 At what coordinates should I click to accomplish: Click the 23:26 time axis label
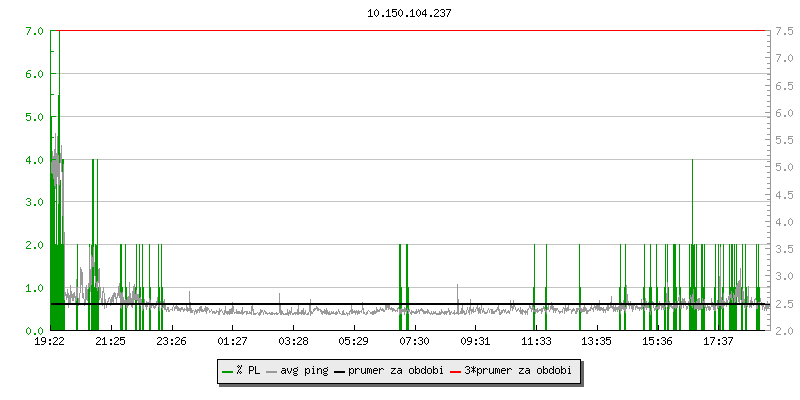pos(171,342)
